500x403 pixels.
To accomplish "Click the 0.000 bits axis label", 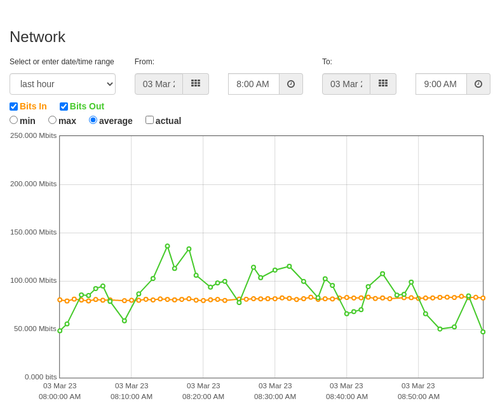I will pos(41,377).
